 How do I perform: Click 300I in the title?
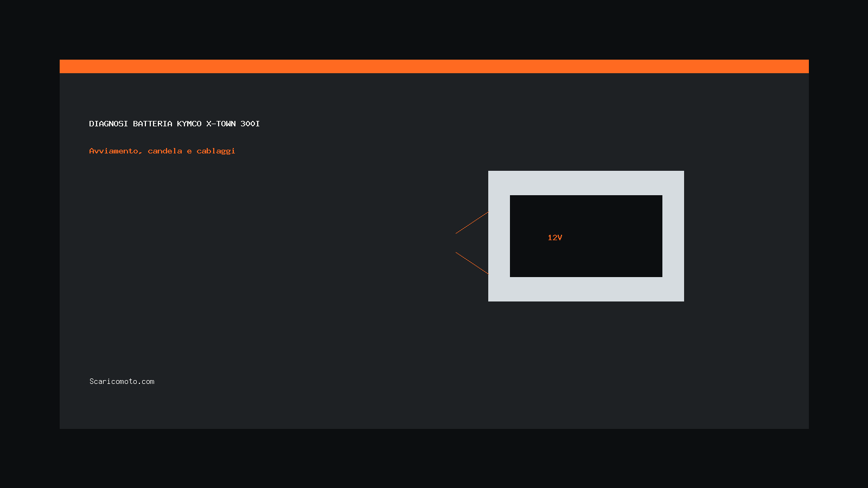250,124
